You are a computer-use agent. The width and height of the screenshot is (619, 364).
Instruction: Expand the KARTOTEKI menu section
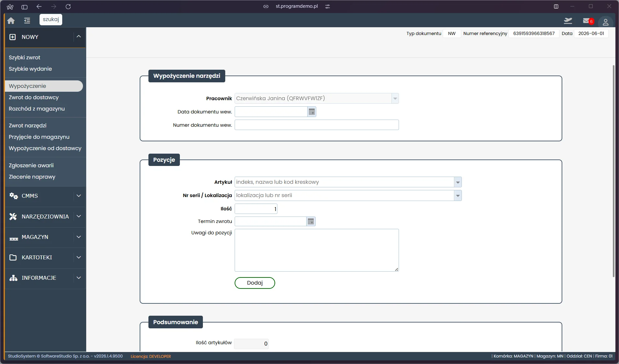pyautogui.click(x=79, y=257)
